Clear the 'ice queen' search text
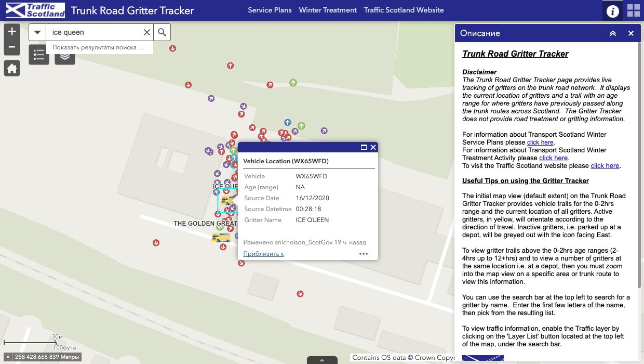This screenshot has width=644, height=364. [147, 32]
